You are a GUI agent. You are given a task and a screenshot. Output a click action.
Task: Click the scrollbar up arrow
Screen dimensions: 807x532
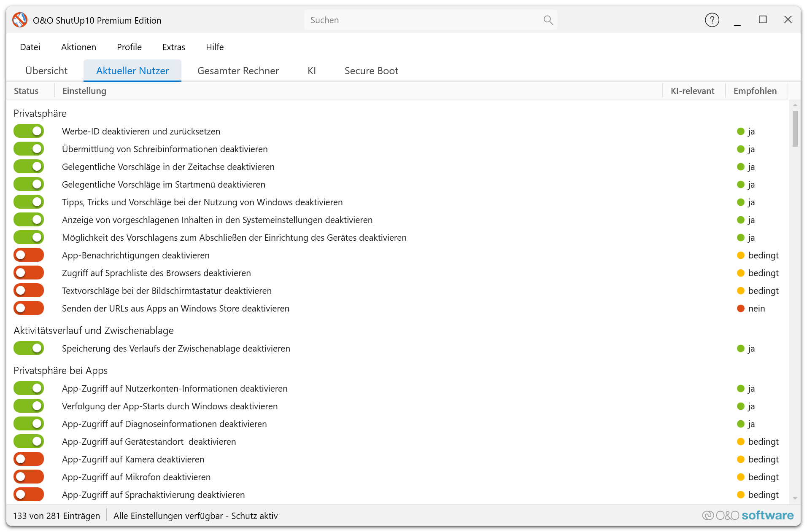point(795,105)
